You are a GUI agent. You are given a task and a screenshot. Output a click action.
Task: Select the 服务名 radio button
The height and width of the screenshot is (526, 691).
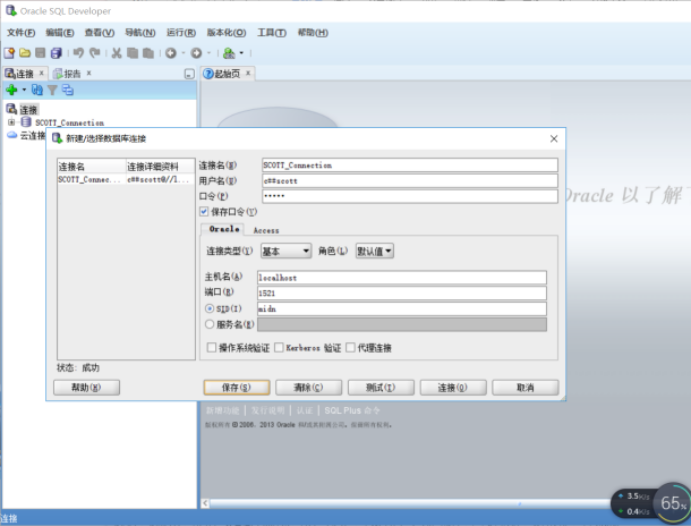click(210, 324)
